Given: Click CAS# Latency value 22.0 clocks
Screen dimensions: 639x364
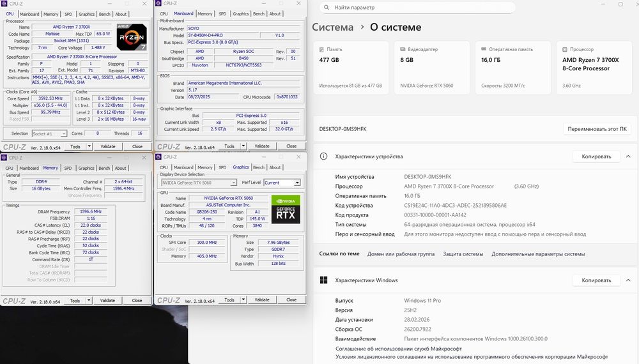Looking at the screenshot, I should [91, 225].
